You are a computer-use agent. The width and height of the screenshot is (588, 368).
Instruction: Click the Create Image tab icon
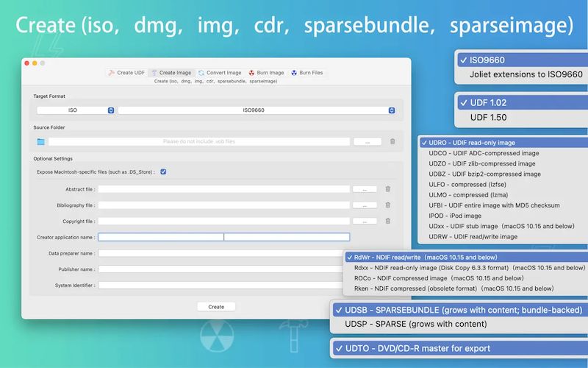pos(154,73)
